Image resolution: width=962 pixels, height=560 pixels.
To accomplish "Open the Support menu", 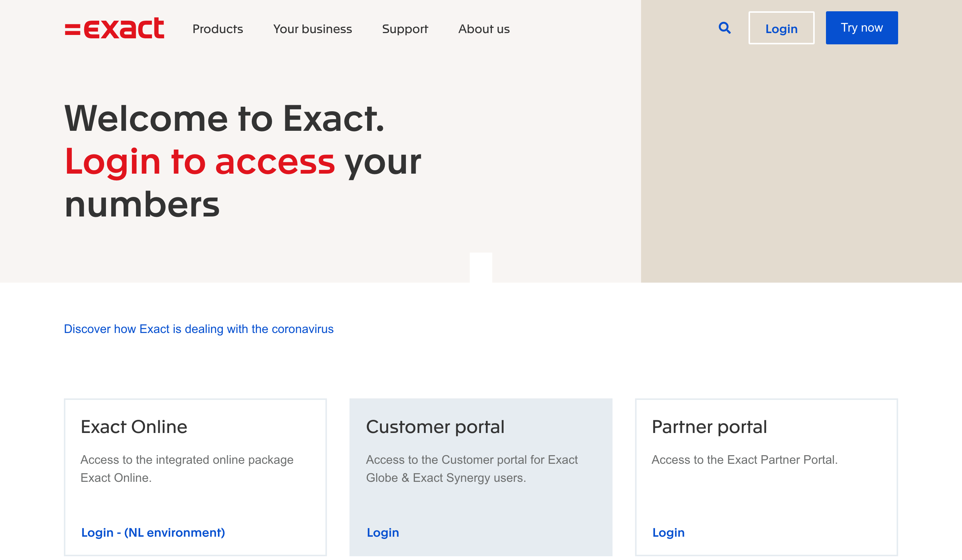I will pyautogui.click(x=405, y=29).
